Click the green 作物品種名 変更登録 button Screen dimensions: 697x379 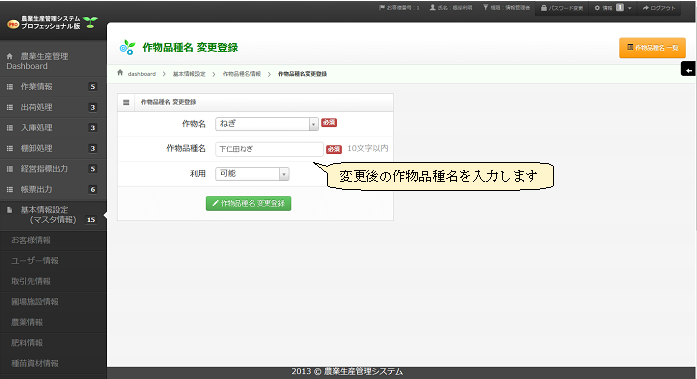tap(248, 203)
